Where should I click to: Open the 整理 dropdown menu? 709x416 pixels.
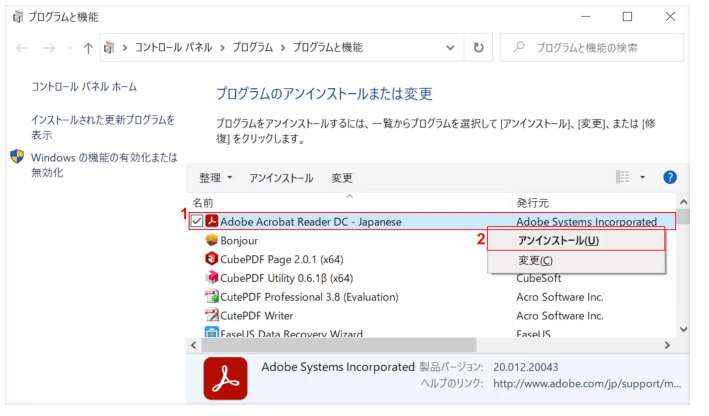pyautogui.click(x=215, y=178)
